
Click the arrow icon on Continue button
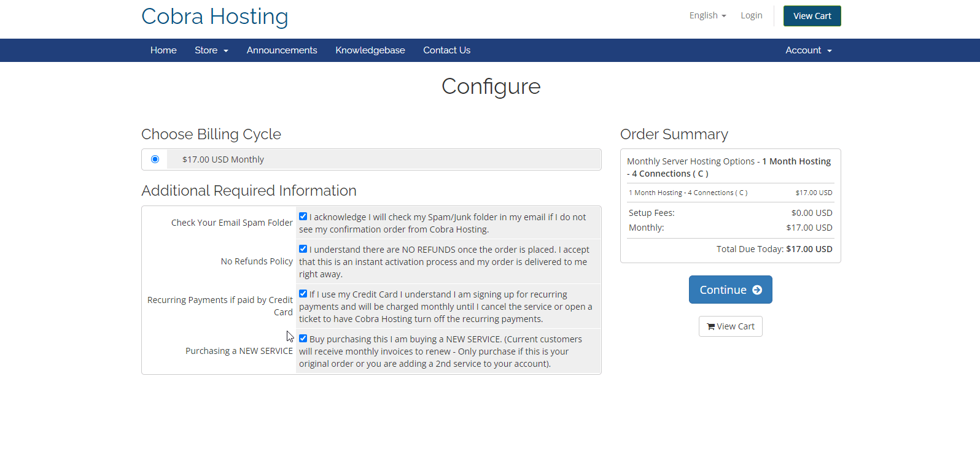point(757,290)
